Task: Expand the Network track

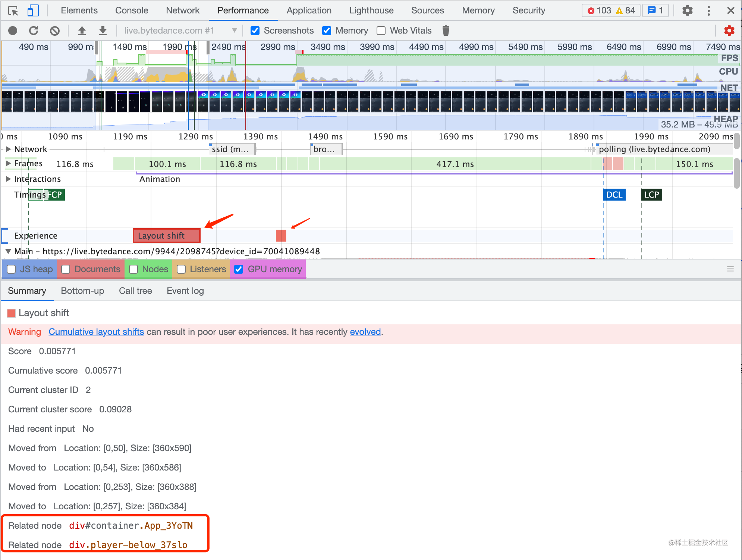Action: 8,149
